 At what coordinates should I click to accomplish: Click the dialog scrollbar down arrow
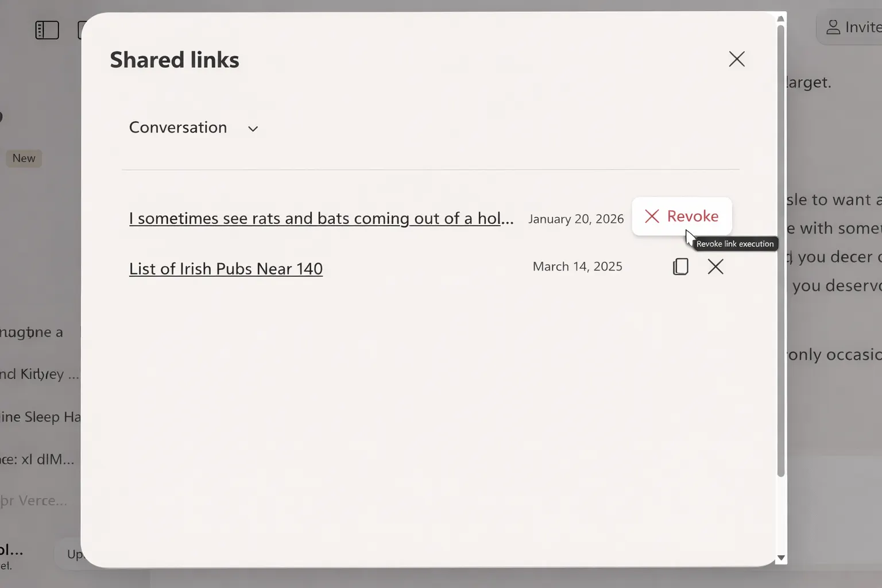click(x=780, y=558)
